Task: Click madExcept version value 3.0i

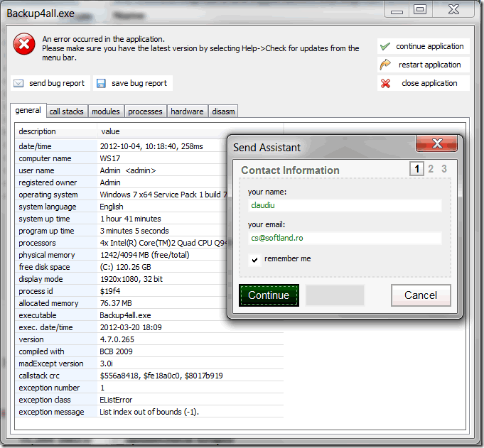Action: pyautogui.click(x=106, y=364)
